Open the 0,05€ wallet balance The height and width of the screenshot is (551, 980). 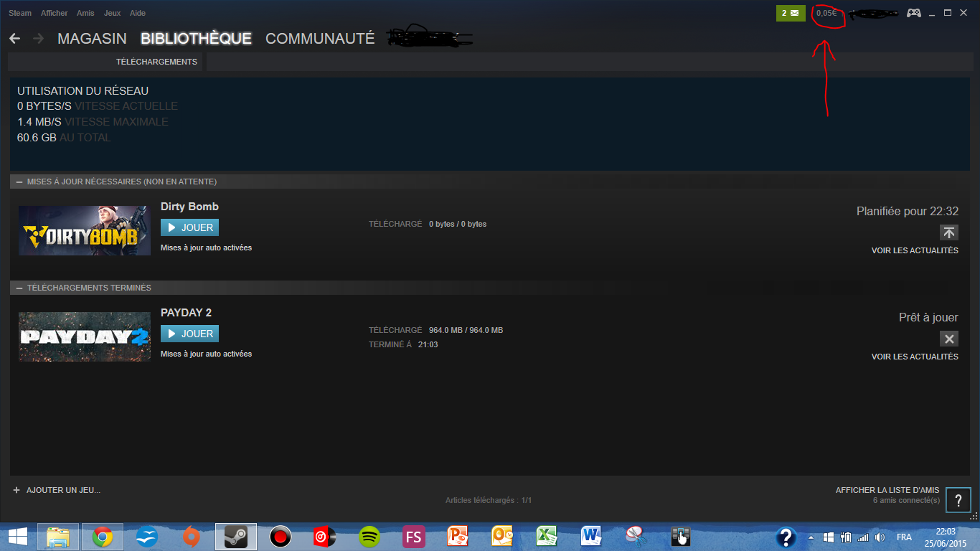click(x=826, y=13)
